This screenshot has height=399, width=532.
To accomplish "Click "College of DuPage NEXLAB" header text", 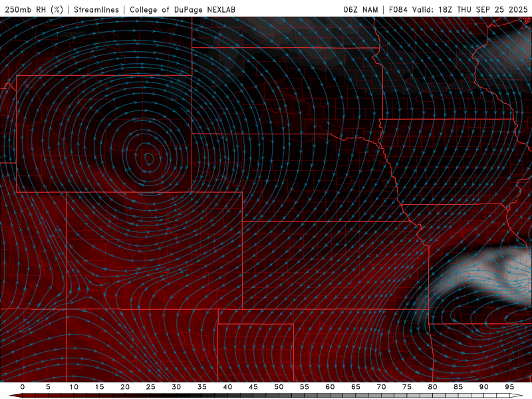I will pyautogui.click(x=182, y=10).
